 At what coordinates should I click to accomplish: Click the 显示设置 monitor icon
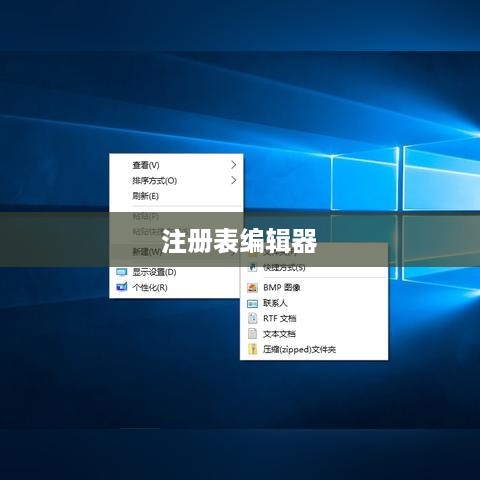click(x=122, y=272)
